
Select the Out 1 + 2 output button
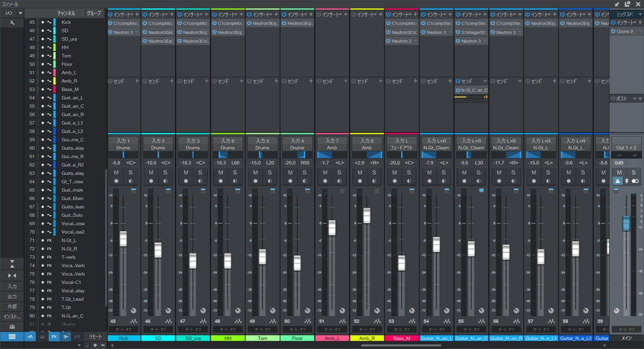pyautogui.click(x=627, y=148)
